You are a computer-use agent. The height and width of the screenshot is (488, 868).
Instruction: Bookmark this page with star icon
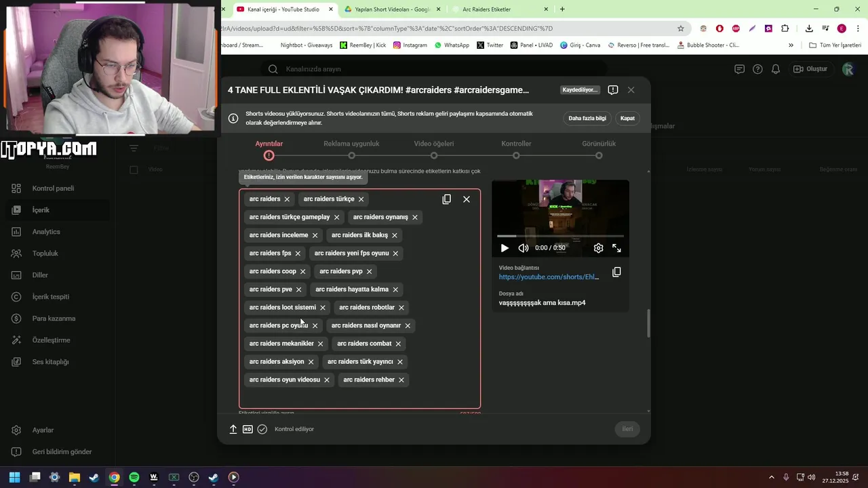681,28
